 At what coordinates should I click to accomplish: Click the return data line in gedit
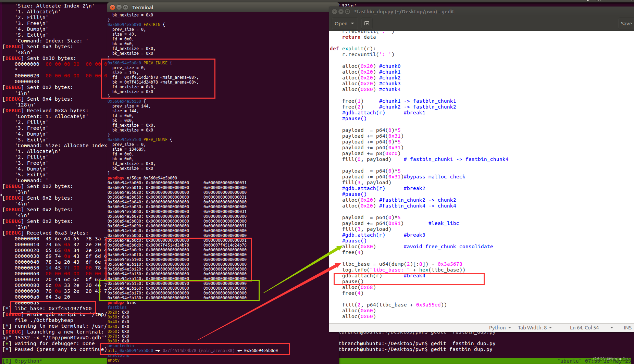click(x=359, y=37)
